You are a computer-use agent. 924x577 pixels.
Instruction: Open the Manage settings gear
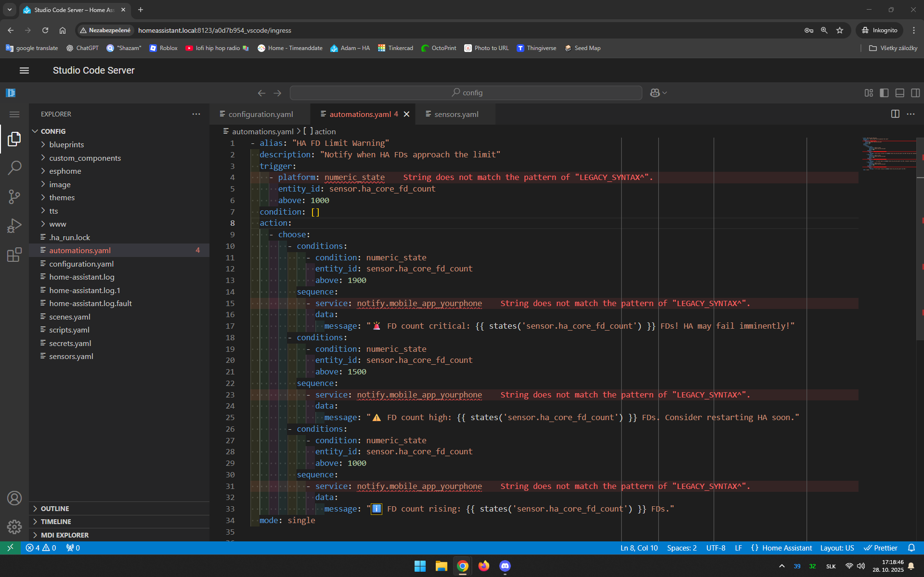14,527
